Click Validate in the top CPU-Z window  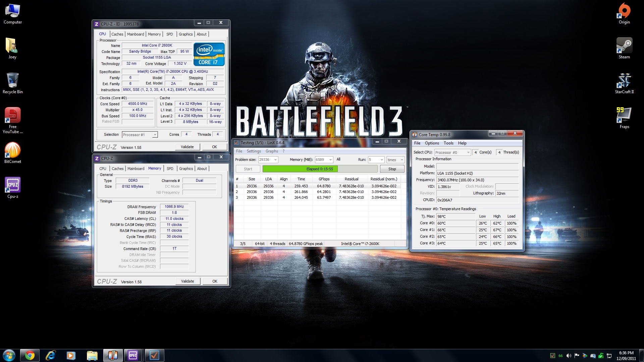(187, 147)
